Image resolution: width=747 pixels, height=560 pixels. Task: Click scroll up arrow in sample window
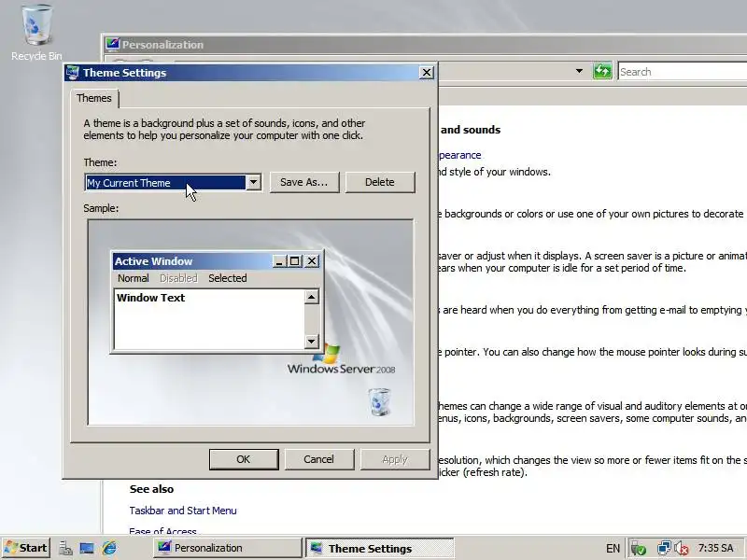(x=312, y=297)
